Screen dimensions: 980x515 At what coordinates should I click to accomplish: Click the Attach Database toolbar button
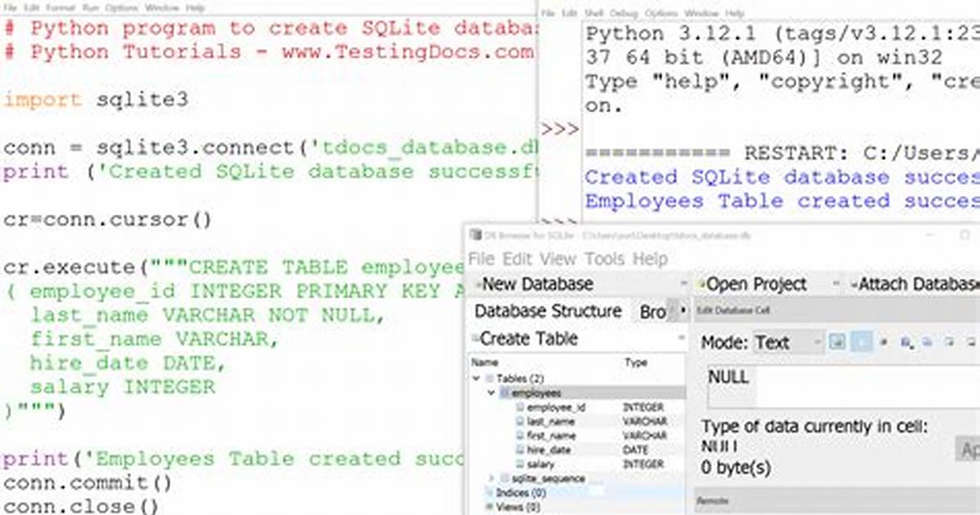[914, 284]
